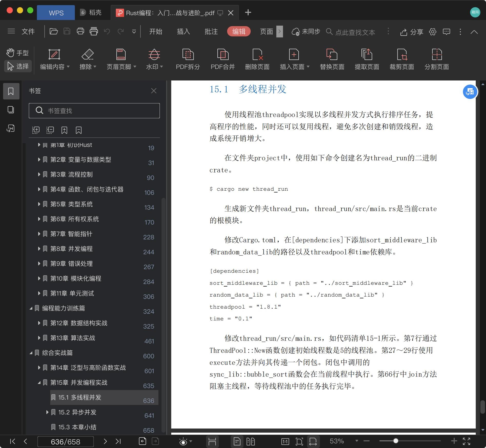Screen dimensions: 486x448
Task: Collapse the 编程能力训练篇 section
Action: 31,308
